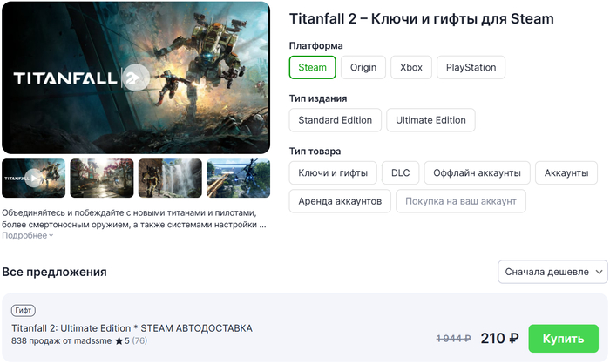Show DLC product type
The height and width of the screenshot is (364, 610).
pos(401,172)
